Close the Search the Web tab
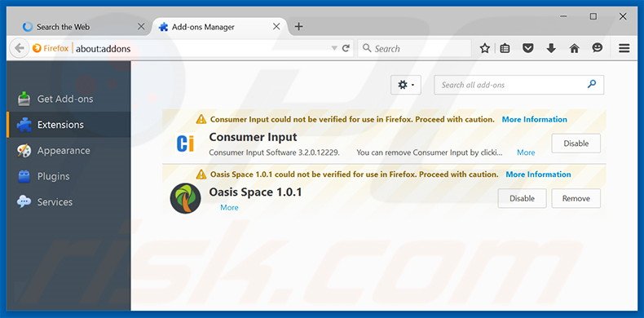The width and height of the screenshot is (644, 318). [141, 27]
